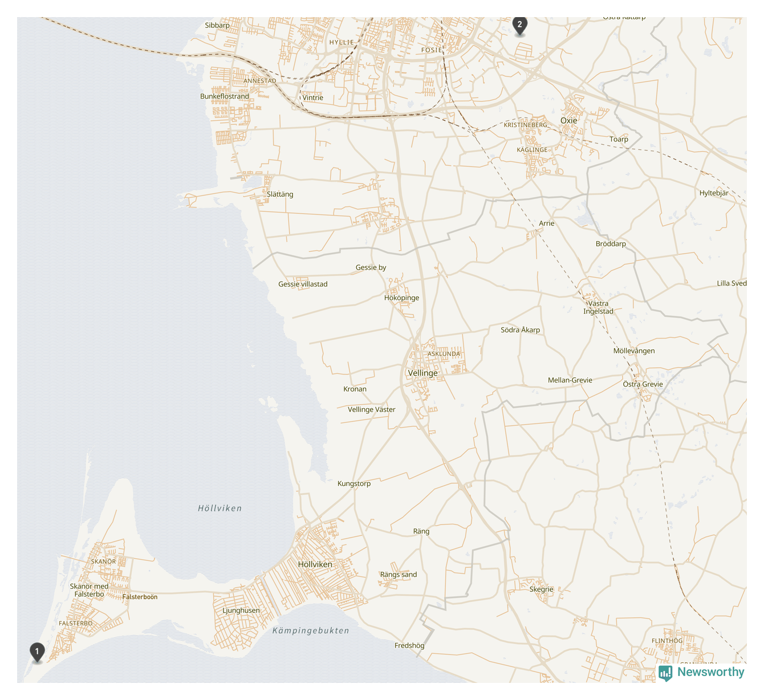The height and width of the screenshot is (700, 764).
Task: Click the Höllviken bay water label
Action: click(x=220, y=508)
